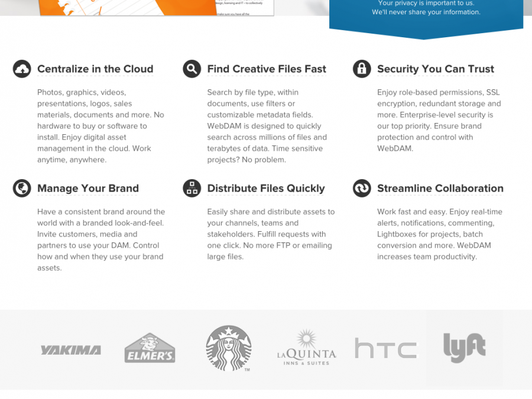Click the Yakima logo
Image resolution: width=532 pixels, height=399 pixels.
[x=70, y=350]
